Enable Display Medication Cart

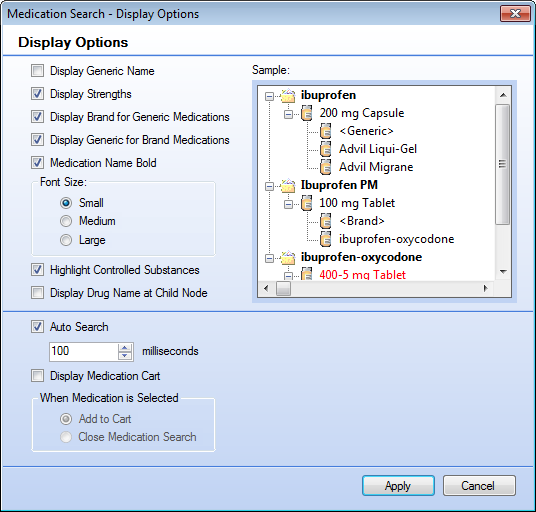(x=38, y=376)
